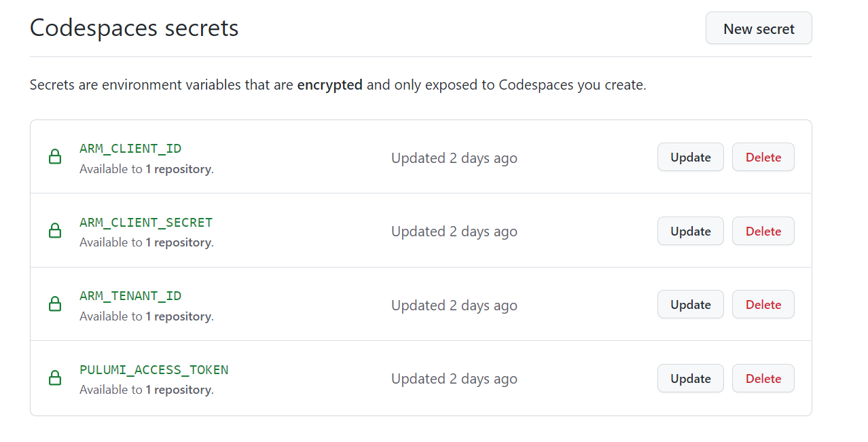The height and width of the screenshot is (442, 868).
Task: Click the lock icon beside ARM_CLIENT_ID
Action: point(55,157)
